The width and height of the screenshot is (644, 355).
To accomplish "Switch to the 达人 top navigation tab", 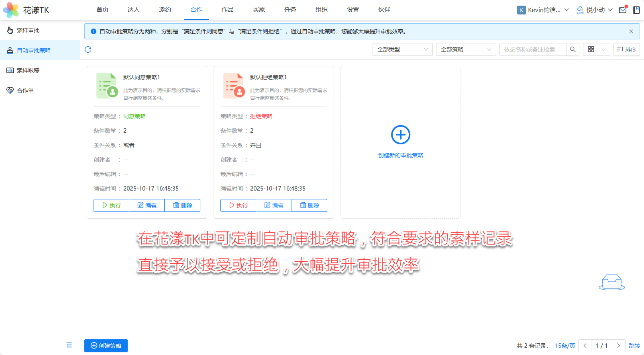I will point(133,10).
